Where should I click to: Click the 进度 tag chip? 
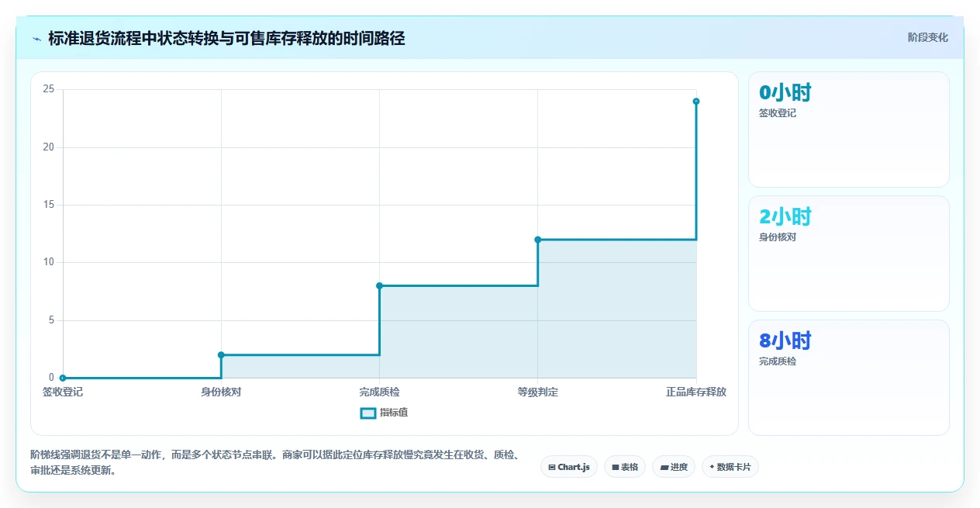click(x=674, y=467)
